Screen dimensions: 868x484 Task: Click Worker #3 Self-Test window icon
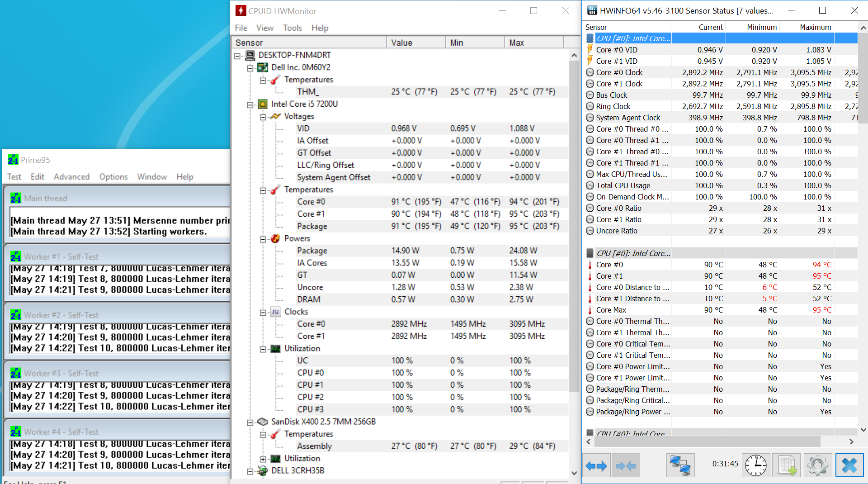[16, 373]
